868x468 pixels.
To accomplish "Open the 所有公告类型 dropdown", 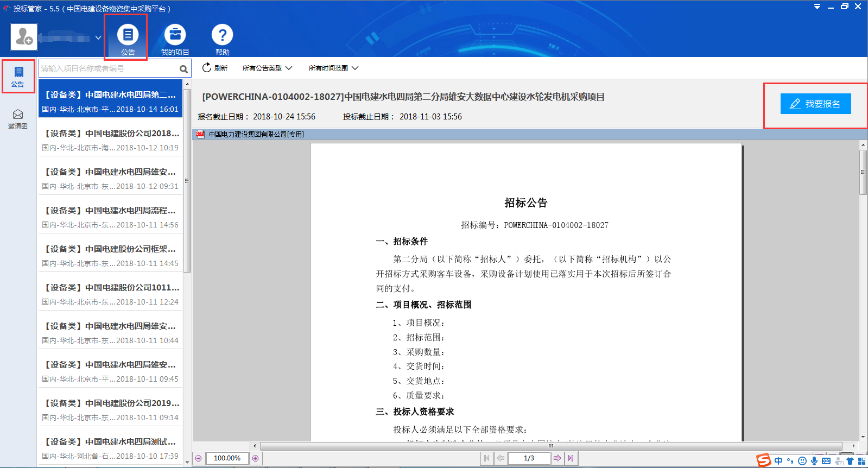I will tap(267, 68).
